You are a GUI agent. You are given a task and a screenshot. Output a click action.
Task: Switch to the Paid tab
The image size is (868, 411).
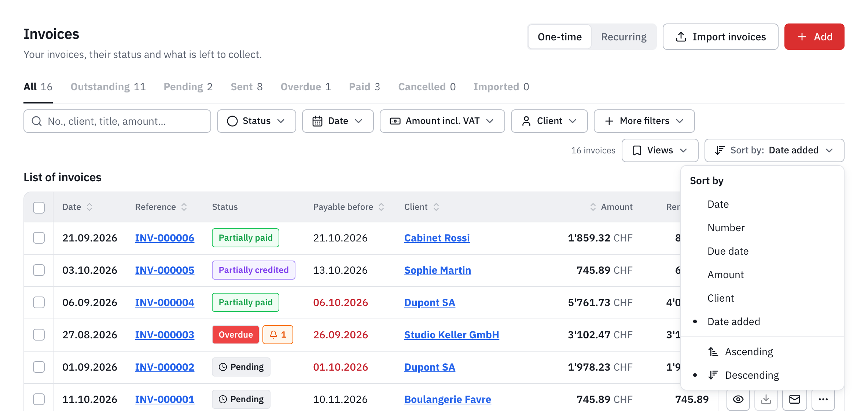[364, 87]
